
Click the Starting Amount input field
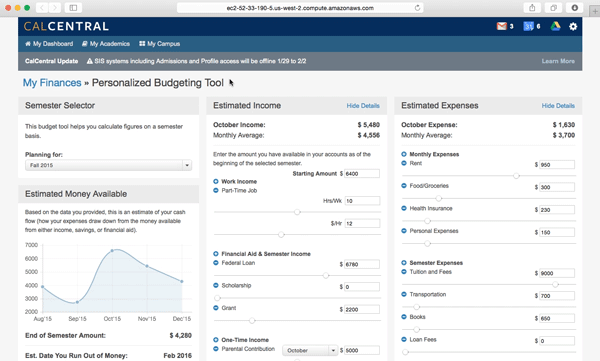coord(362,173)
